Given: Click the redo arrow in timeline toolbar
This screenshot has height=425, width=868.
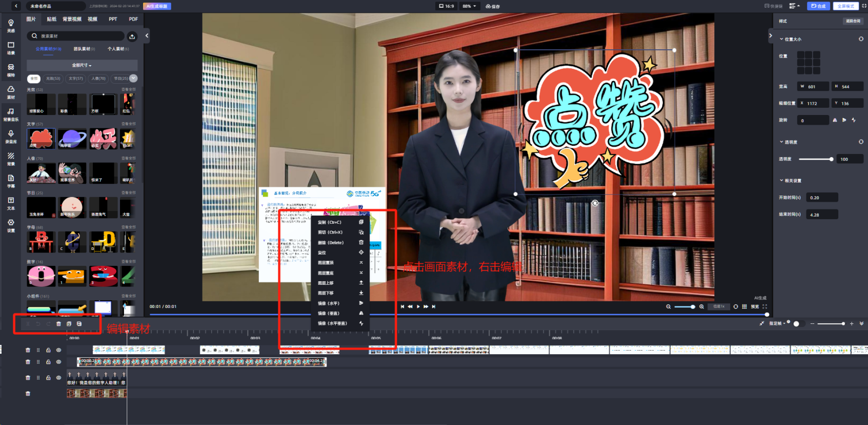Looking at the screenshot, I should tap(48, 324).
